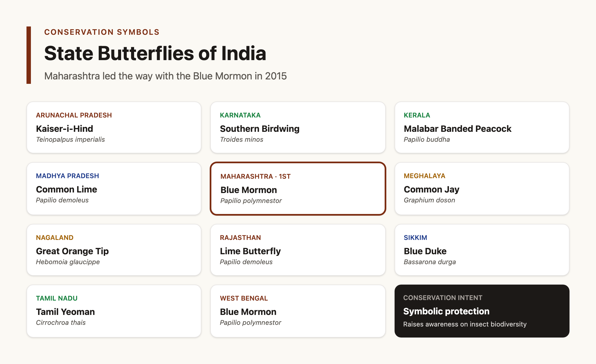Click the 'Kaiser-i-Hind' butterfly name
Image resolution: width=596 pixels, height=364 pixels.
(x=65, y=129)
